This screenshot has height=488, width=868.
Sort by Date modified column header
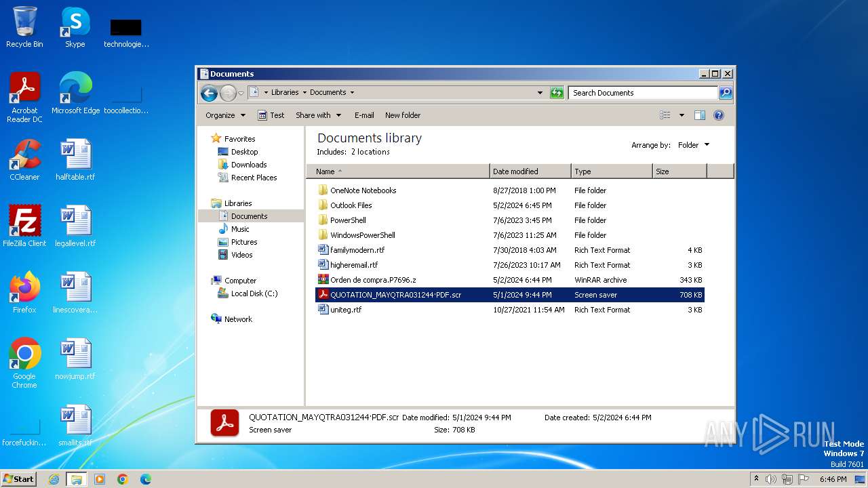(530, 171)
